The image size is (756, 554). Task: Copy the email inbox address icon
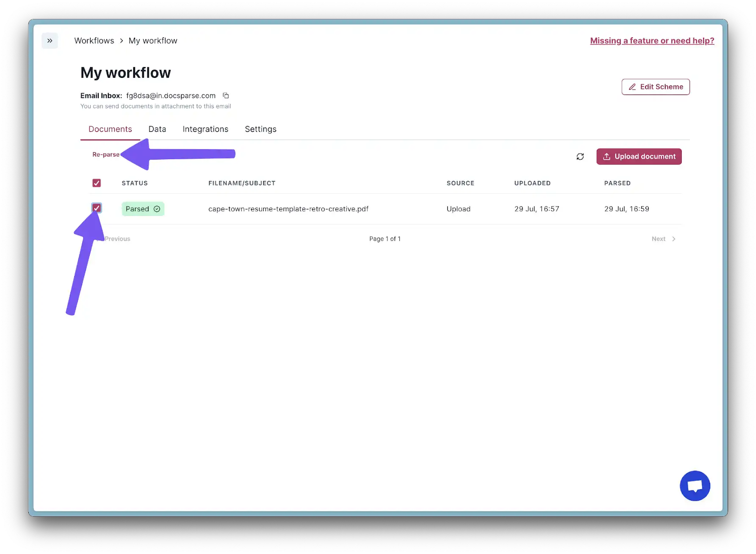226,95
